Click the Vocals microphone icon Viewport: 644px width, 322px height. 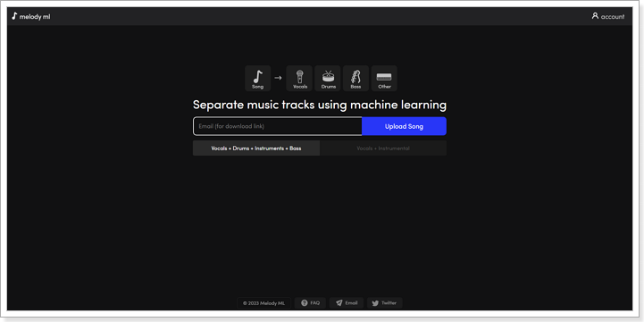click(x=299, y=78)
